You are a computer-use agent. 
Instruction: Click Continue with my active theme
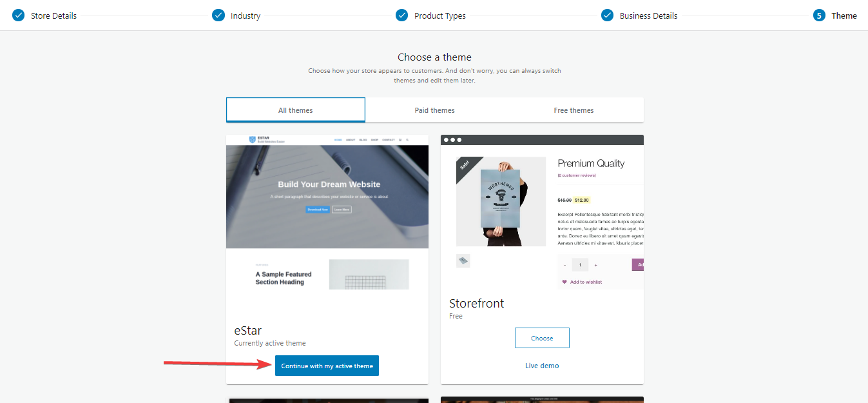327,365
